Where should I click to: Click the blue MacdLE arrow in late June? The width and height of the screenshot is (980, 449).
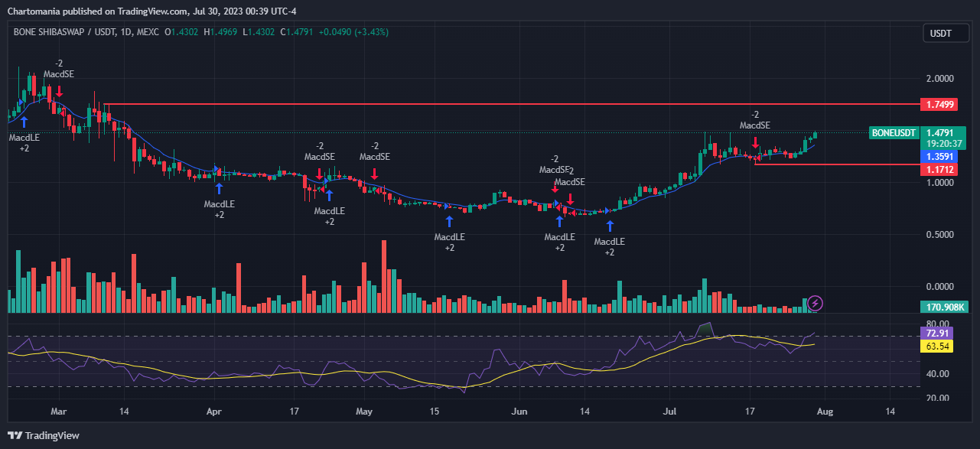click(x=610, y=226)
